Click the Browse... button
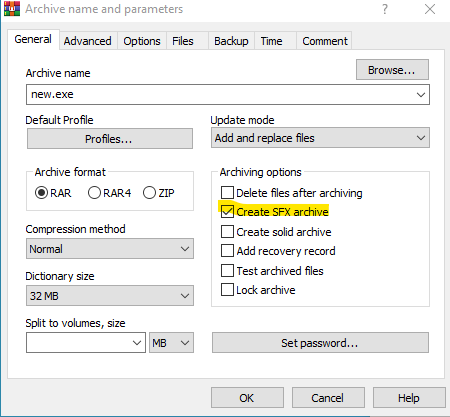Image resolution: width=450 pixels, height=417 pixels. [x=392, y=70]
